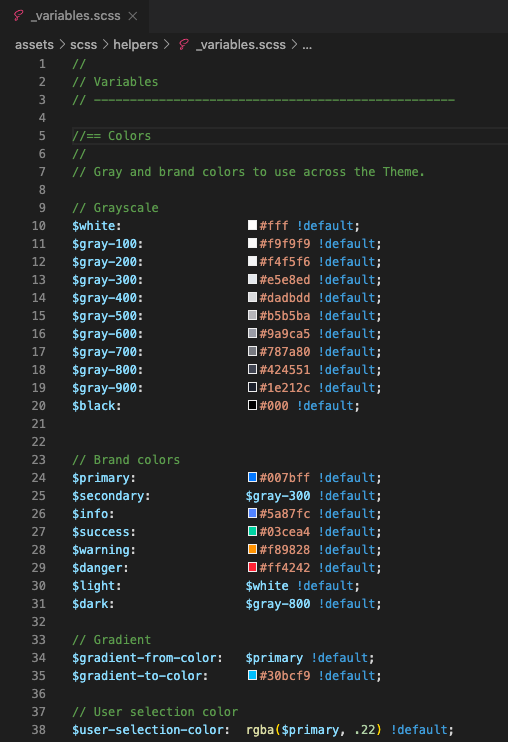The width and height of the screenshot is (508, 742).
Task: Open color picker for #424551 swatch
Action: [253, 369]
